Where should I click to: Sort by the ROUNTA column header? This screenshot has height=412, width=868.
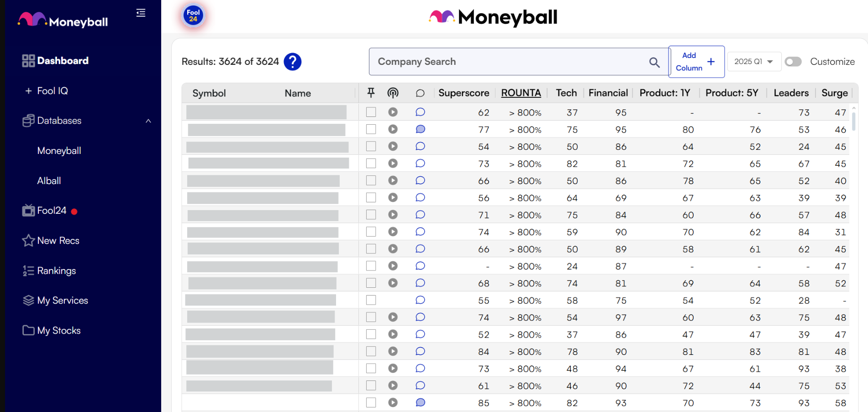point(521,93)
